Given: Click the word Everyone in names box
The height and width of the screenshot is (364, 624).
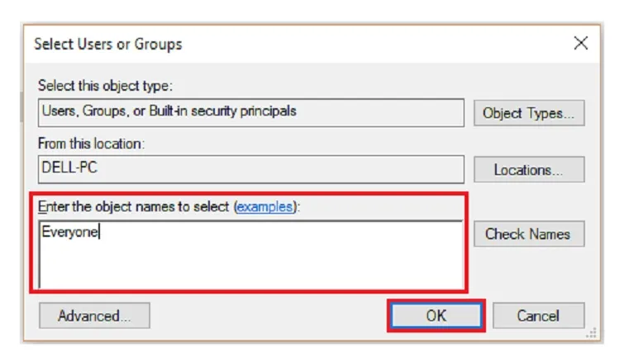Looking at the screenshot, I should click(69, 233).
